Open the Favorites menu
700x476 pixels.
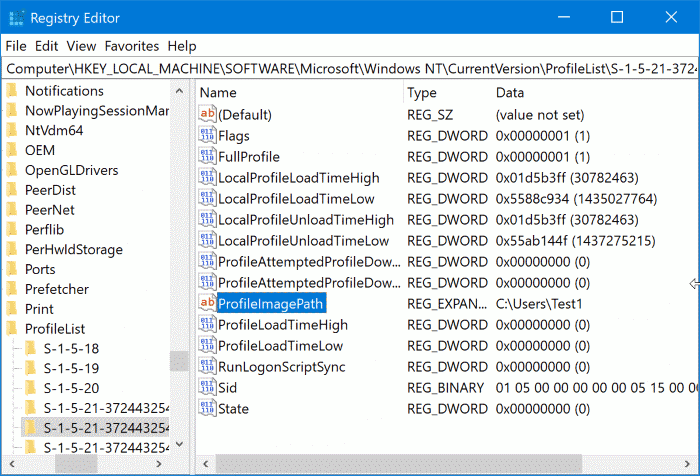pos(132,46)
